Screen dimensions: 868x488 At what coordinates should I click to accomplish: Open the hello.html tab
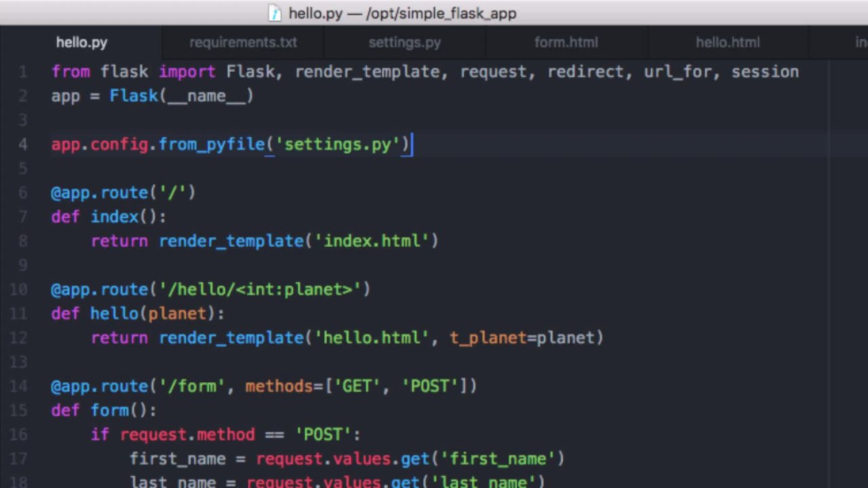pyautogui.click(x=727, y=42)
